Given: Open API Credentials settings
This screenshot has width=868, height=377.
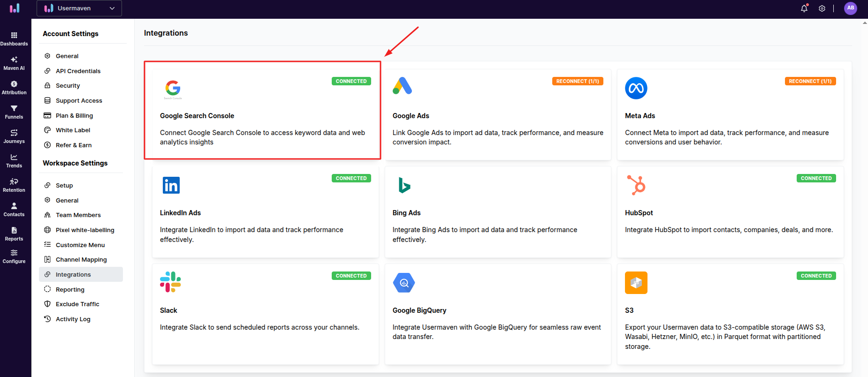Looking at the screenshot, I should pos(78,71).
